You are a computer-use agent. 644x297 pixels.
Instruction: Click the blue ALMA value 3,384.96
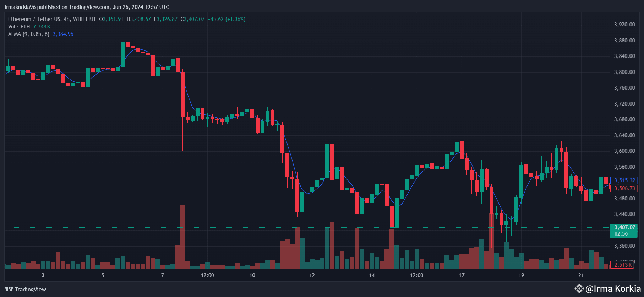(63, 34)
